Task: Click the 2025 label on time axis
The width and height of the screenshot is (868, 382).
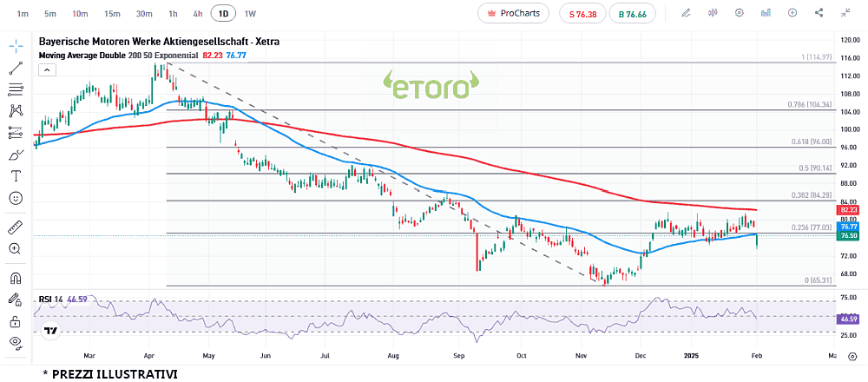Action: (693, 355)
